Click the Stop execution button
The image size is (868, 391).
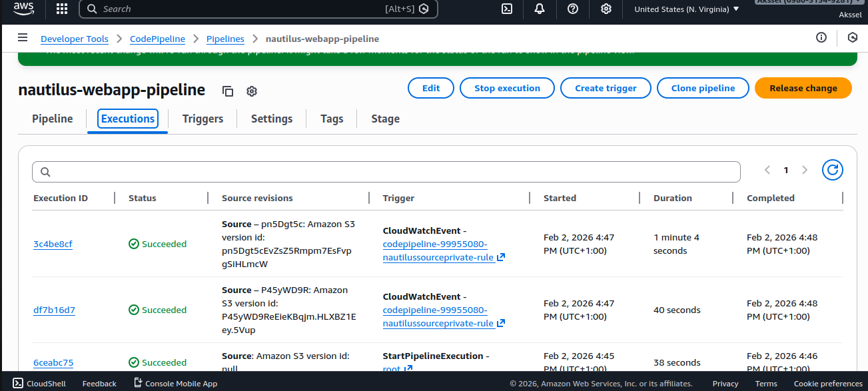coord(507,88)
